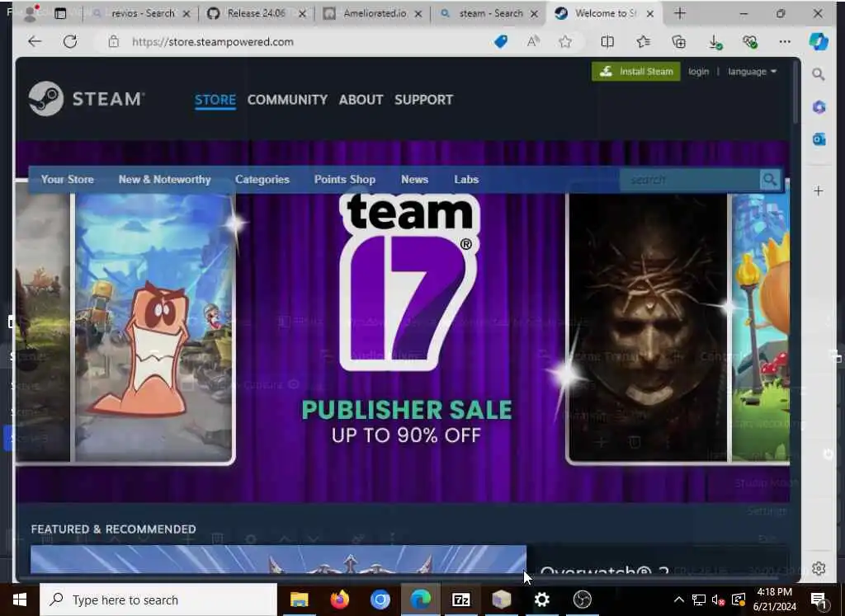The image size is (845, 616).
Task: Open the browser profile icon
Action: pos(31,13)
